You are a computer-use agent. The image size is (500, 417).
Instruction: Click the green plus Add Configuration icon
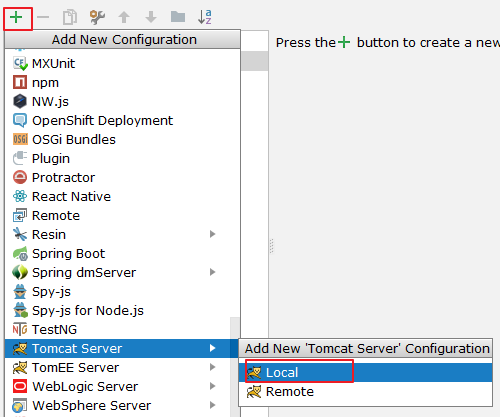point(16,17)
